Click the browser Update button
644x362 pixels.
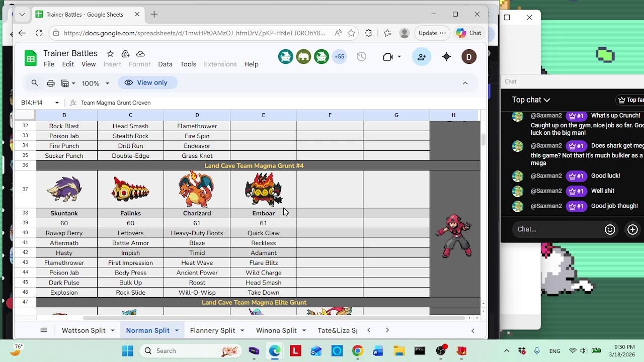[x=432, y=33]
